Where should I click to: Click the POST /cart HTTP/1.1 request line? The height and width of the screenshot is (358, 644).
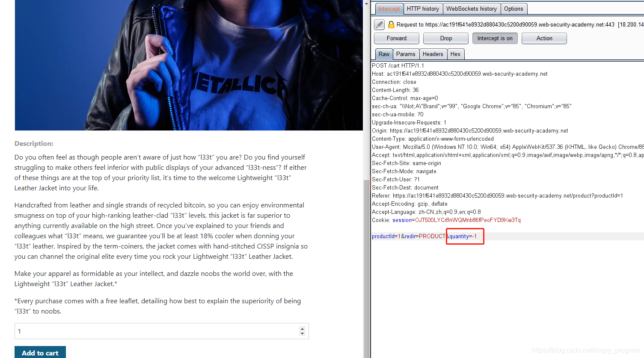click(x=398, y=65)
